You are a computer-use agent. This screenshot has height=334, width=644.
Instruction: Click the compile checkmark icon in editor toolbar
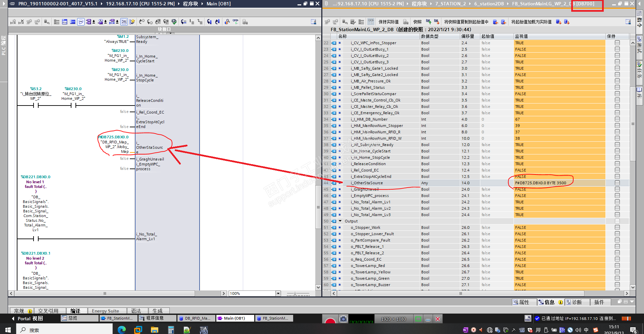pyautogui.click(x=174, y=22)
